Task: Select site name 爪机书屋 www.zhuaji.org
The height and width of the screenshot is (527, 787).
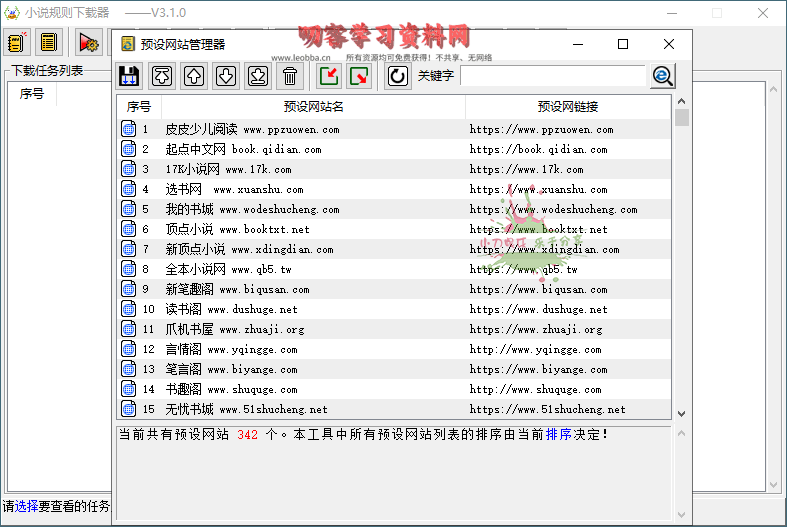Action: [235, 329]
